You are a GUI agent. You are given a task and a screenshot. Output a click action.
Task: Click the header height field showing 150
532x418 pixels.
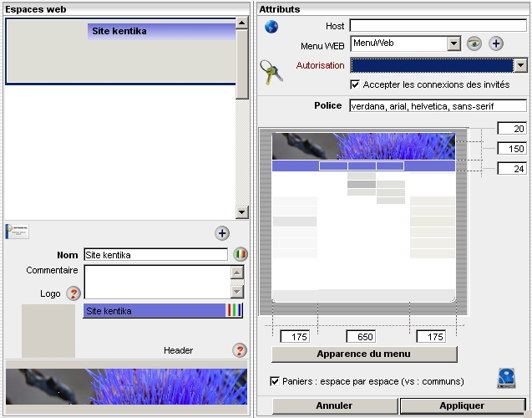512,148
